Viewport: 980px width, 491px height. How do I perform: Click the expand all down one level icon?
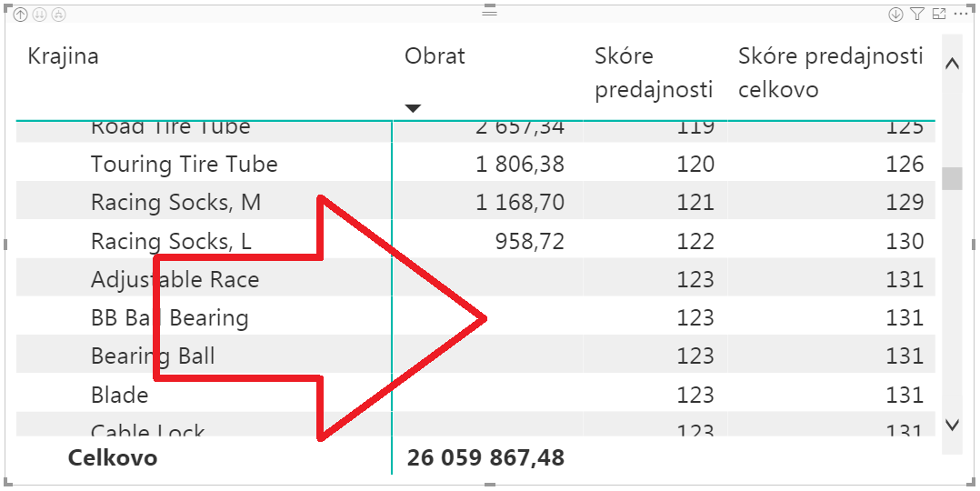58,15
